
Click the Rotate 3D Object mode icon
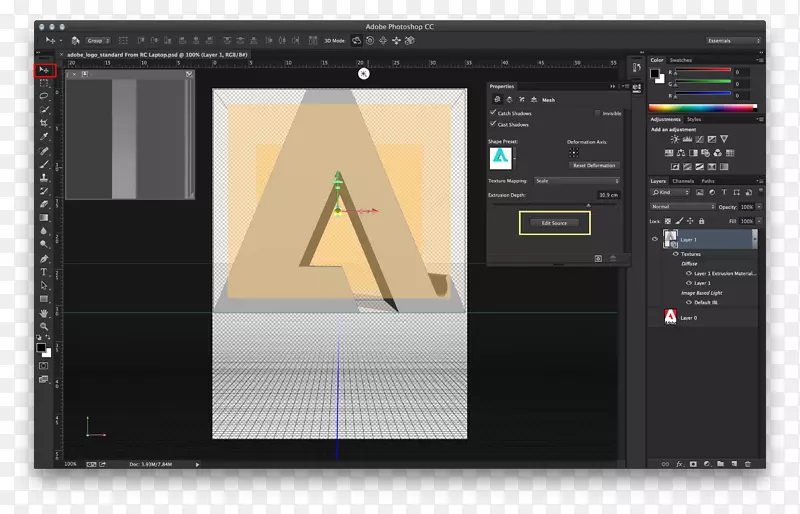[356, 40]
